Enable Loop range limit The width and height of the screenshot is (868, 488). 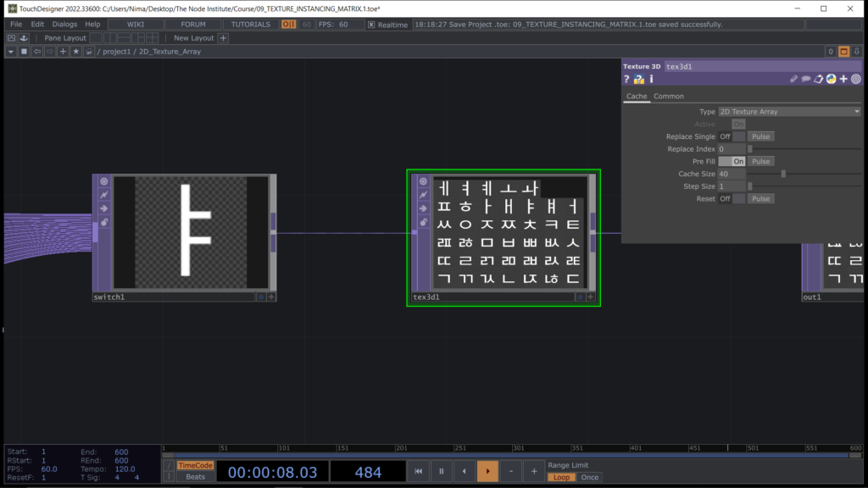point(561,477)
